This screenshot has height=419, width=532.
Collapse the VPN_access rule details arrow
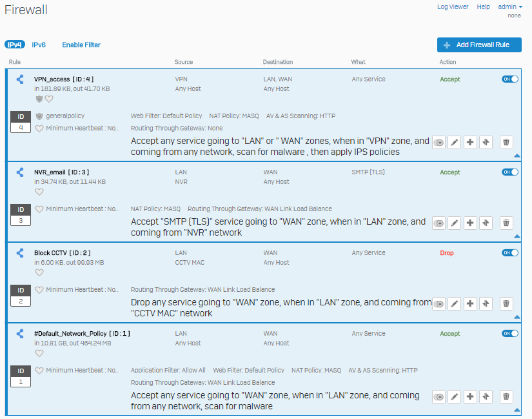tap(517, 156)
